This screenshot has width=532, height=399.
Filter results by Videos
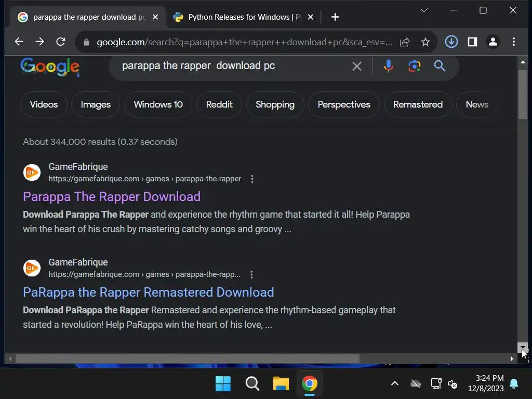[44, 104]
